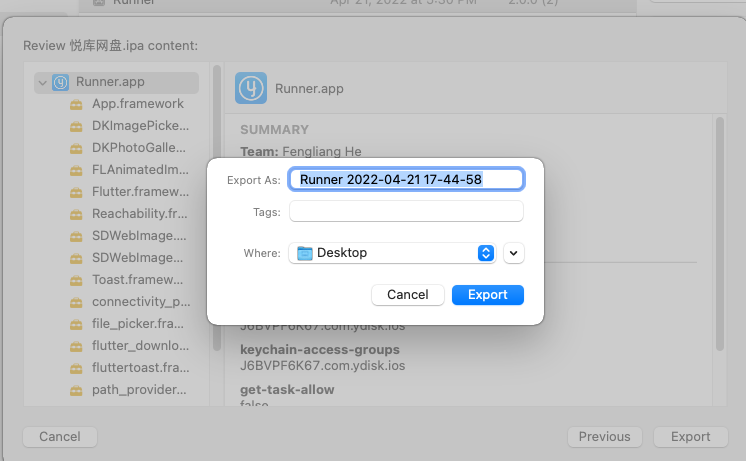This screenshot has width=746, height=461.
Task: Click the FLAnimatedImage framework icon
Action: coord(76,170)
